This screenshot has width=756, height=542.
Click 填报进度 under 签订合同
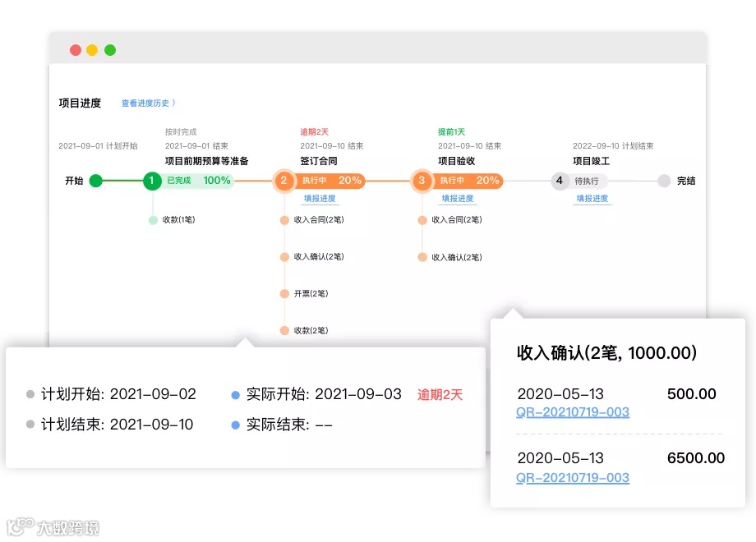[320, 199]
